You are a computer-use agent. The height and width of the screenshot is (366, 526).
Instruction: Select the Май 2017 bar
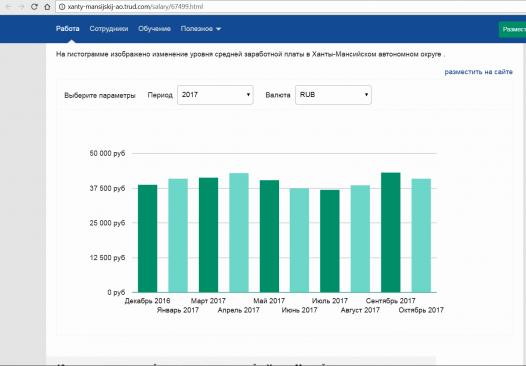click(269, 236)
